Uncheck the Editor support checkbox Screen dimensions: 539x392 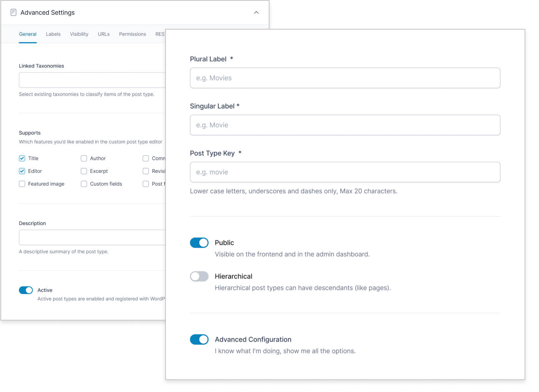point(22,171)
